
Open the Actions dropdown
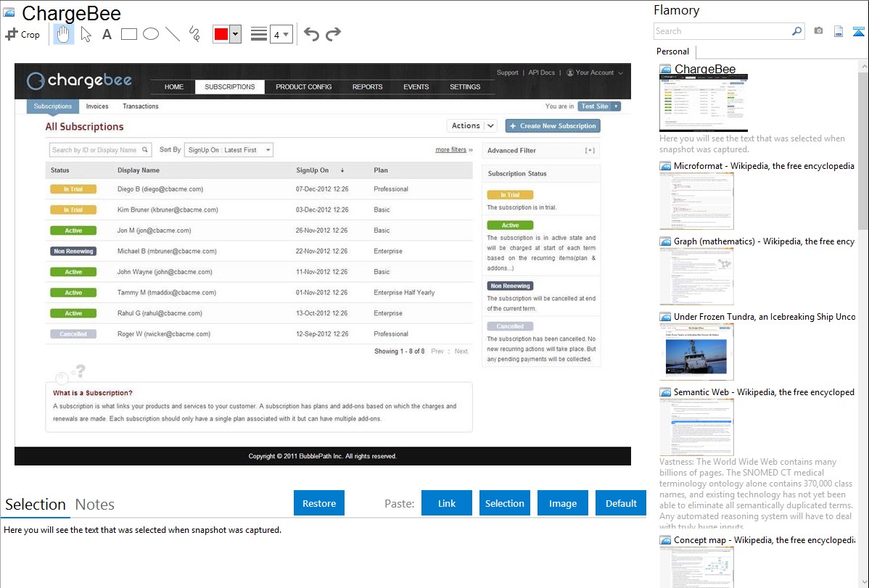pyautogui.click(x=471, y=126)
